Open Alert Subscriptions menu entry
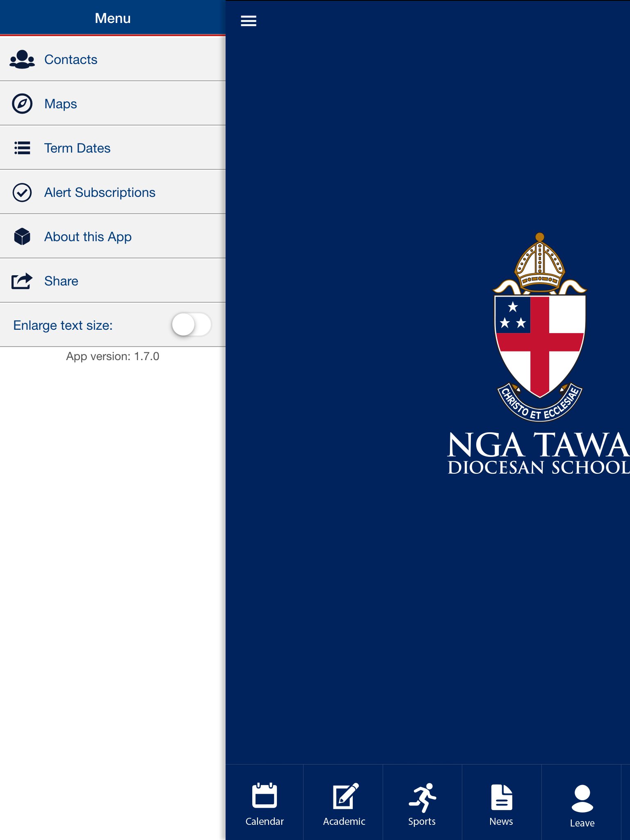Screen dimensions: 630x840 coord(113,192)
